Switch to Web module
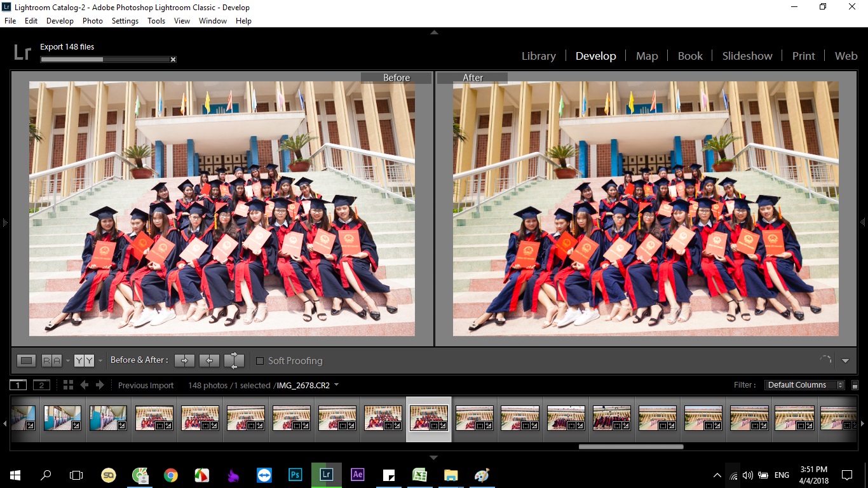 point(846,56)
